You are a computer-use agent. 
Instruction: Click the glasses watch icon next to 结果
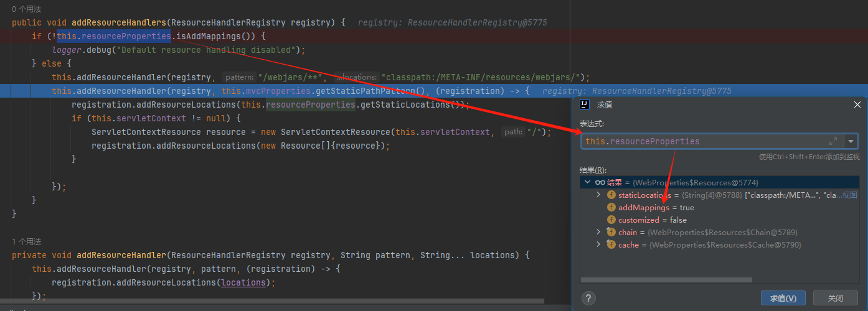tap(600, 182)
